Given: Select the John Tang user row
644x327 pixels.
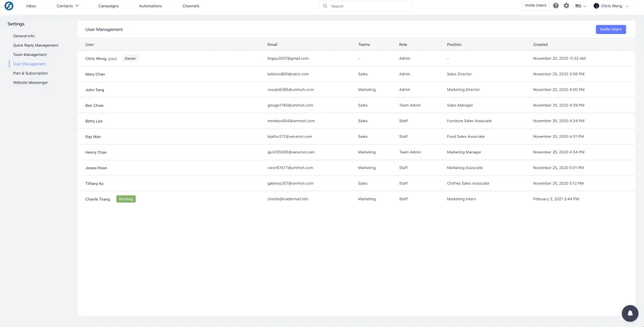Looking at the screenshot, I should pos(356,90).
